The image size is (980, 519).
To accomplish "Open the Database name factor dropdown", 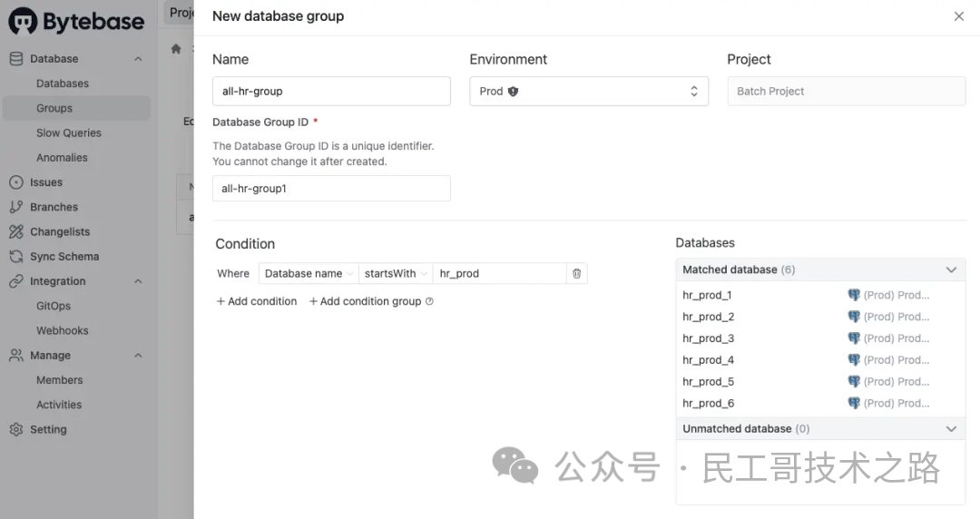I will point(309,273).
